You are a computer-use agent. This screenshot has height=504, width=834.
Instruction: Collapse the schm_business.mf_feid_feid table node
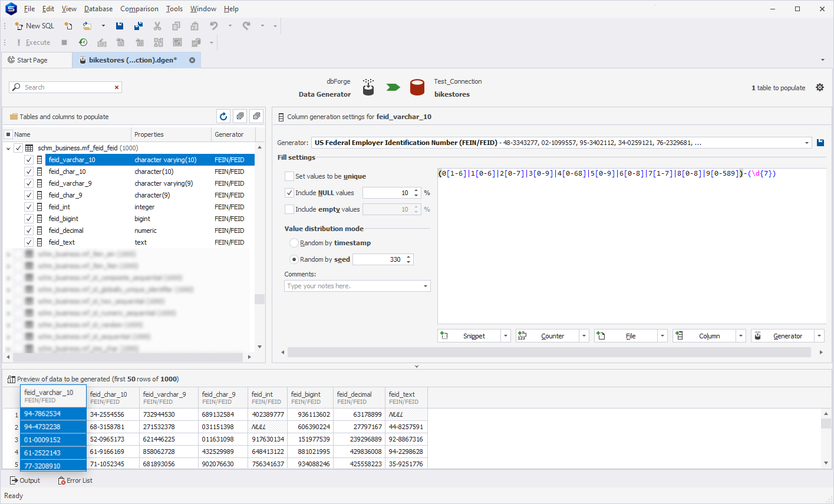[x=8, y=148]
